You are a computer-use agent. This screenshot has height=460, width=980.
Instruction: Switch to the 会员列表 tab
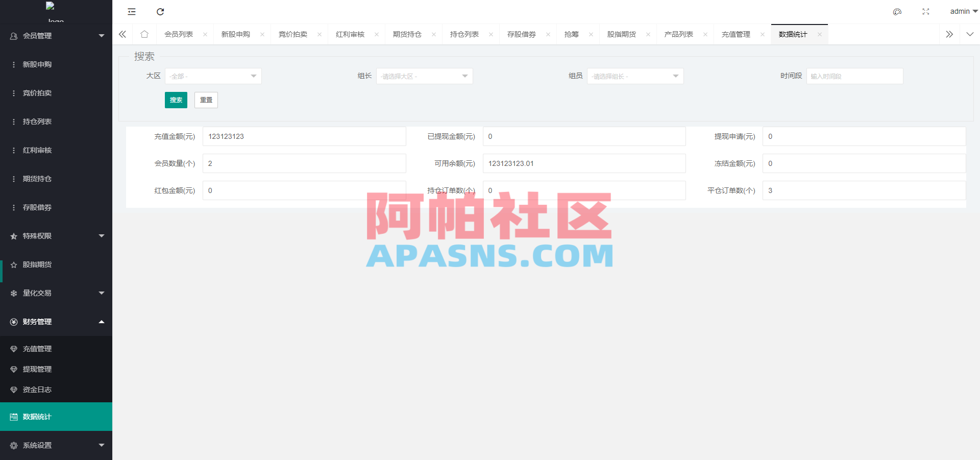(x=179, y=34)
